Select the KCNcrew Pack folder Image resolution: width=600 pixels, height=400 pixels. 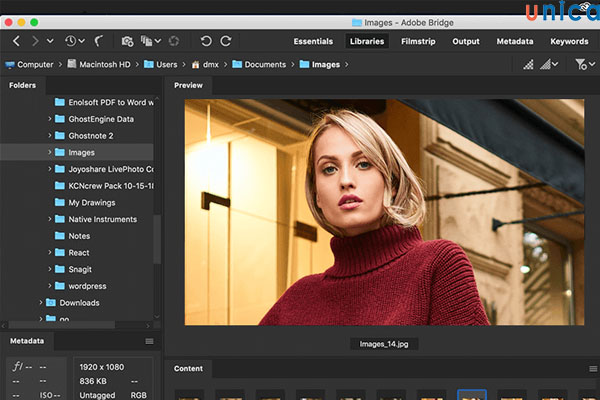tap(104, 186)
